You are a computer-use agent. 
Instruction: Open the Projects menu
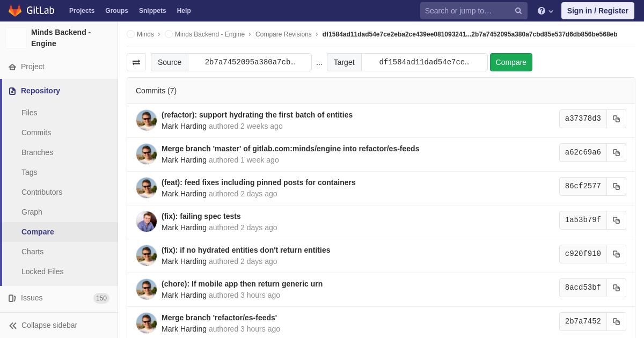point(82,11)
